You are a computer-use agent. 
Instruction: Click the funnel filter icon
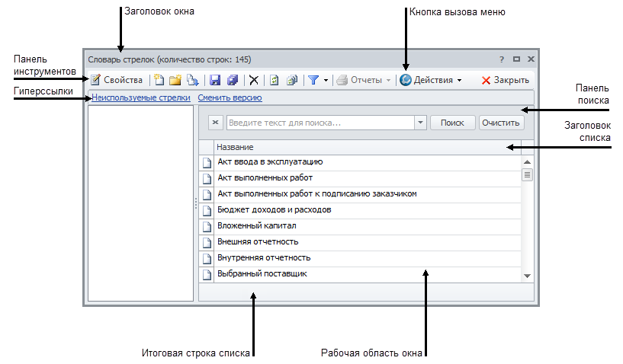[x=313, y=80]
